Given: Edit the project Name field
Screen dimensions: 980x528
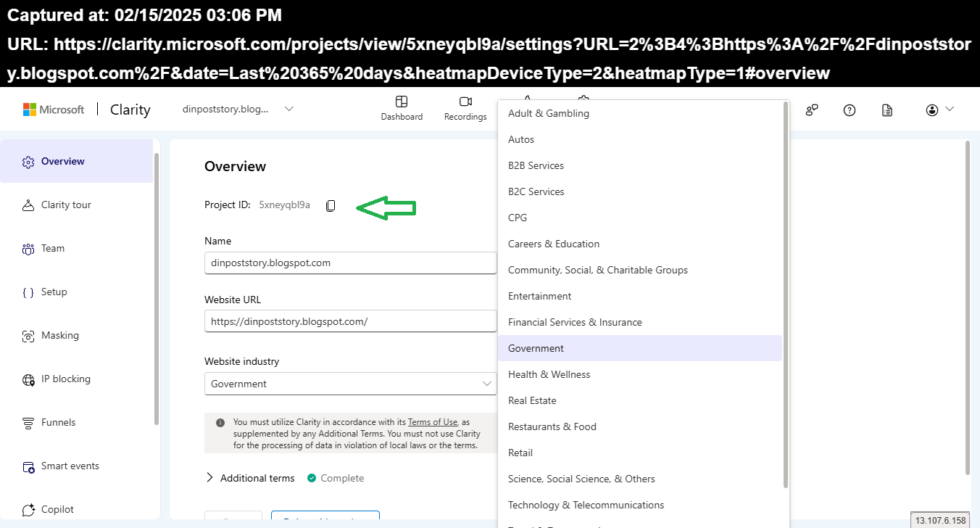Looking at the screenshot, I should [351, 263].
